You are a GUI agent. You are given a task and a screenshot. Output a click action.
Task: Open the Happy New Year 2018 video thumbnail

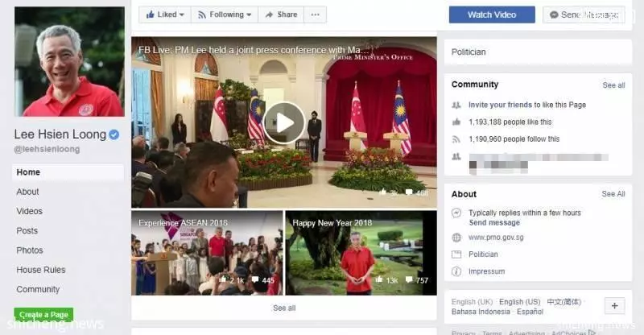click(x=361, y=253)
